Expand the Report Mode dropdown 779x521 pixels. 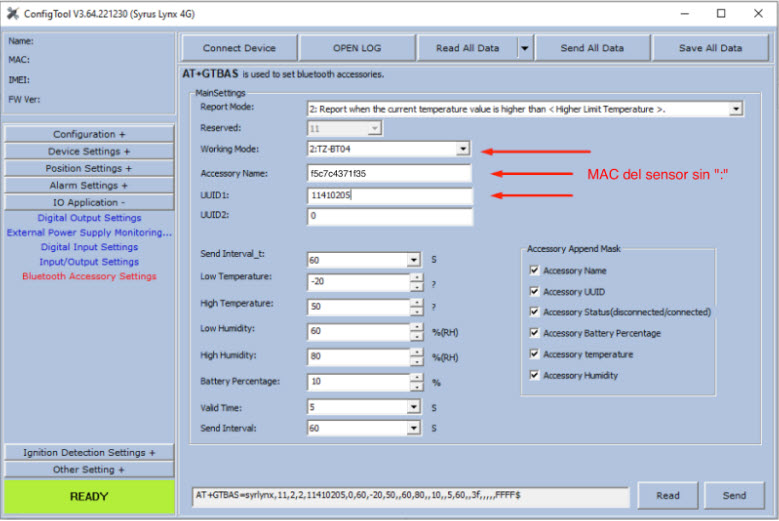[736, 108]
